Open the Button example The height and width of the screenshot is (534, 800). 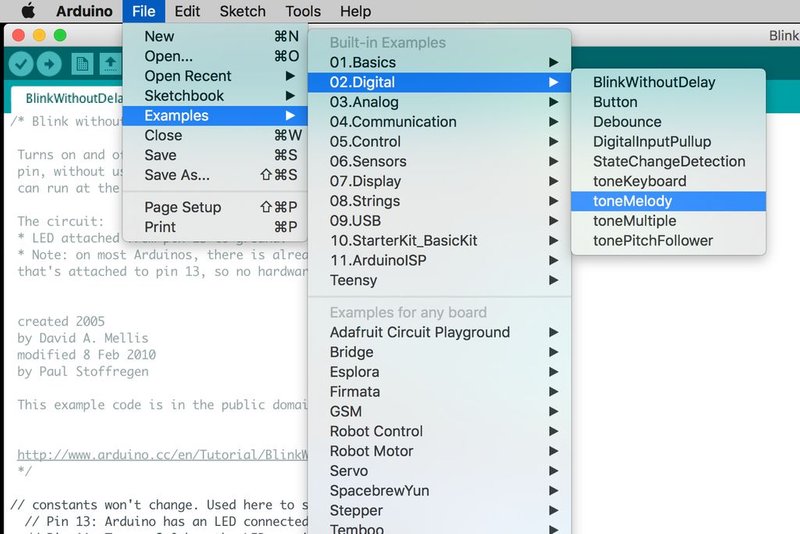point(668,102)
